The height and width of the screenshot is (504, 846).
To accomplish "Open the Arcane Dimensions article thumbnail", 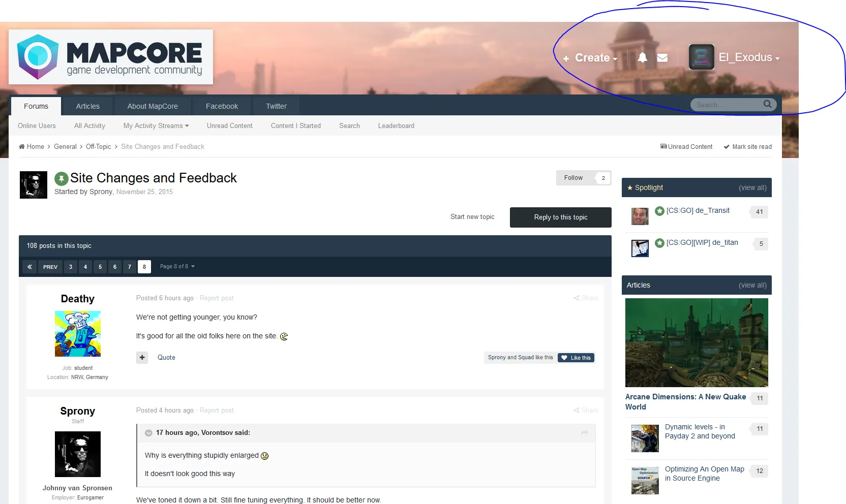I will click(x=697, y=343).
